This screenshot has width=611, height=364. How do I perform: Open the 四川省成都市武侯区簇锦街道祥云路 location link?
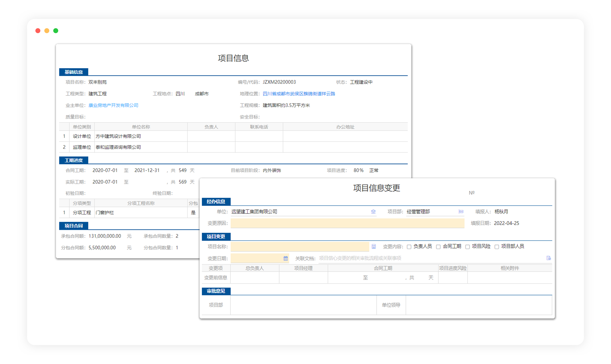tap(299, 94)
